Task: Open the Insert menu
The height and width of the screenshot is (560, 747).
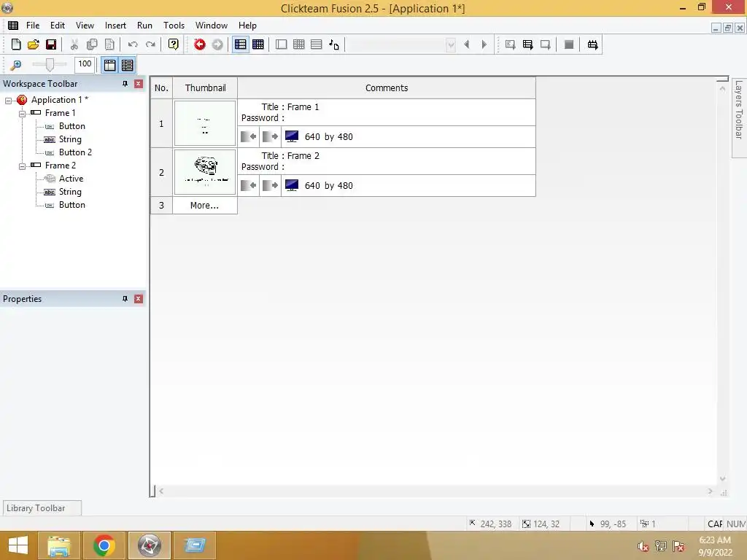Action: [x=115, y=26]
